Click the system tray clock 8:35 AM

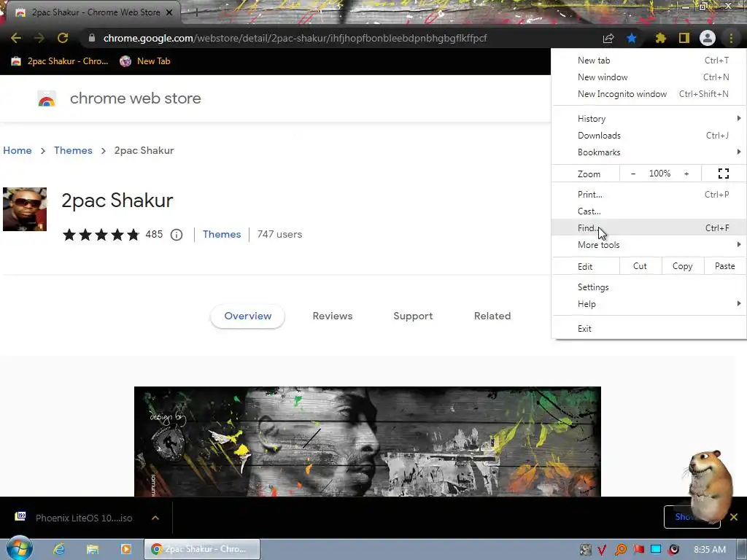point(710,550)
